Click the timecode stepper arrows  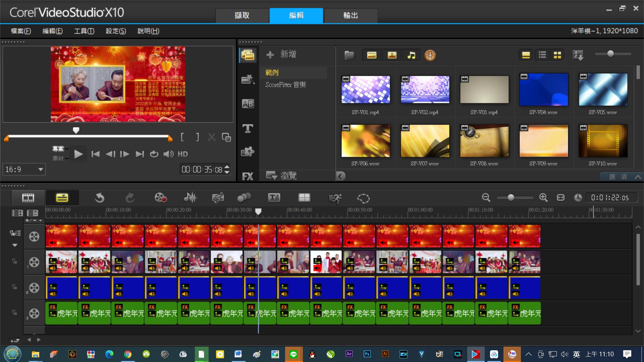coord(227,170)
